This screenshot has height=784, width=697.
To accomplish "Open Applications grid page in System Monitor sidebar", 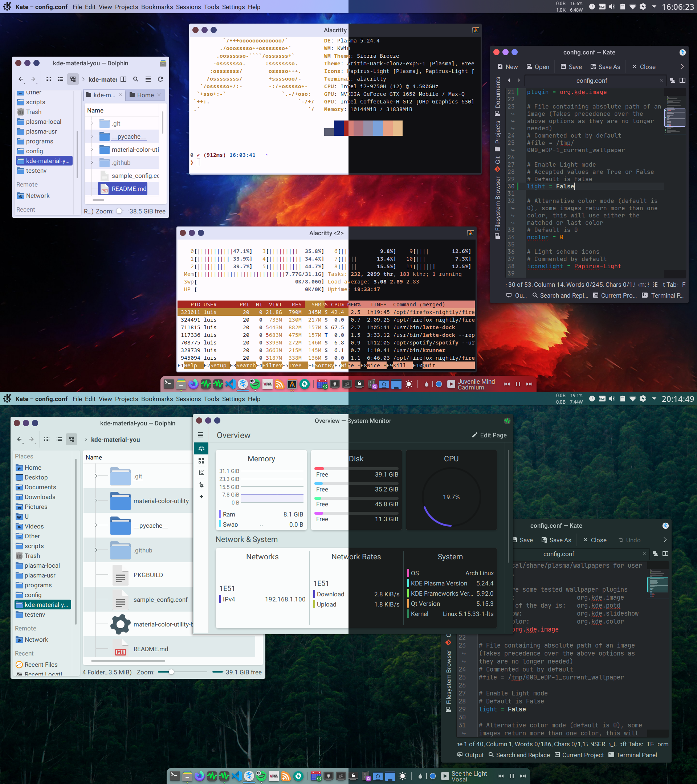I will click(201, 461).
